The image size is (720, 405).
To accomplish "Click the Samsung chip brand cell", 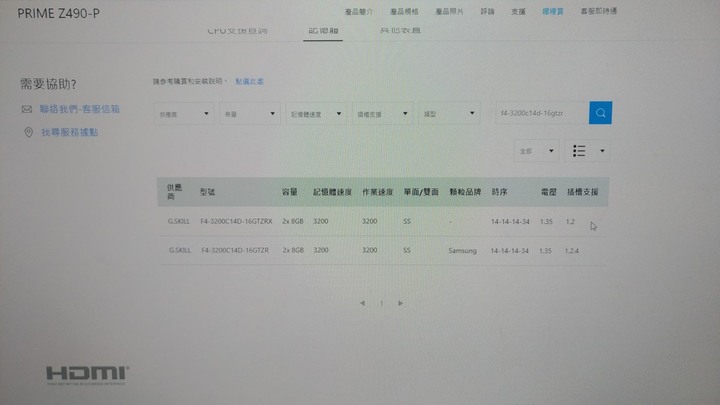I will tap(462, 251).
